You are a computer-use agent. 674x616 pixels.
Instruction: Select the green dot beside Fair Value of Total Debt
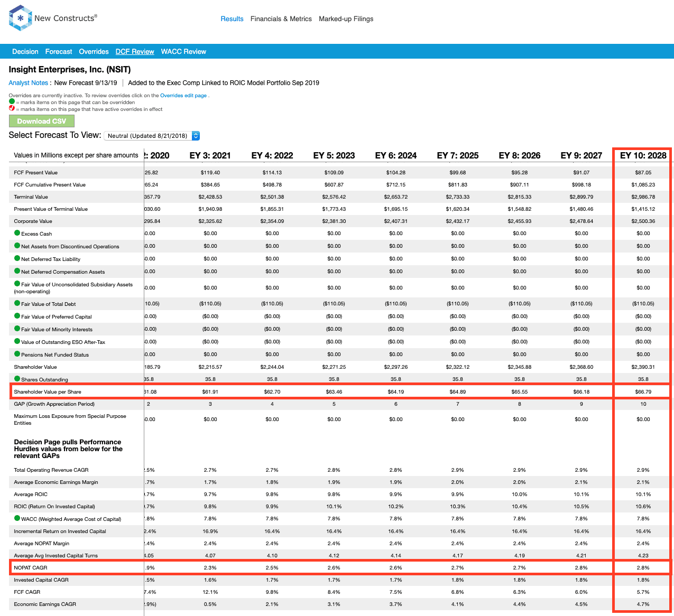tap(17, 303)
